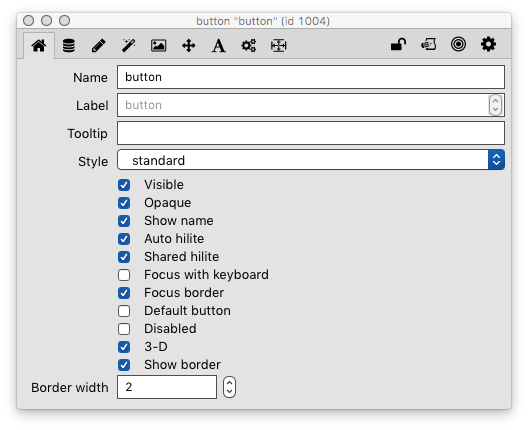Disable the Shared hilite checkbox
The width and height of the screenshot is (528, 430).
pyautogui.click(x=124, y=257)
